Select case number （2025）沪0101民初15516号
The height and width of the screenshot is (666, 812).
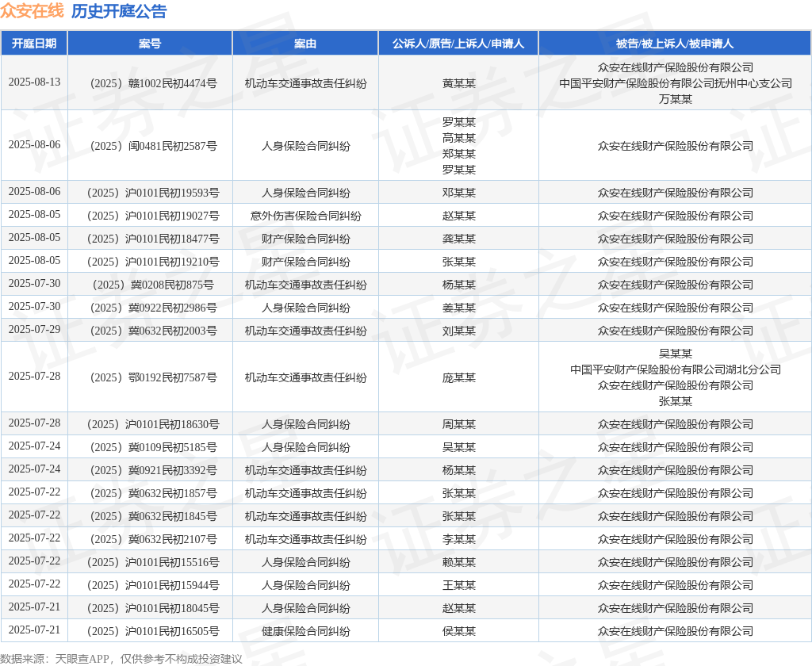tap(153, 562)
